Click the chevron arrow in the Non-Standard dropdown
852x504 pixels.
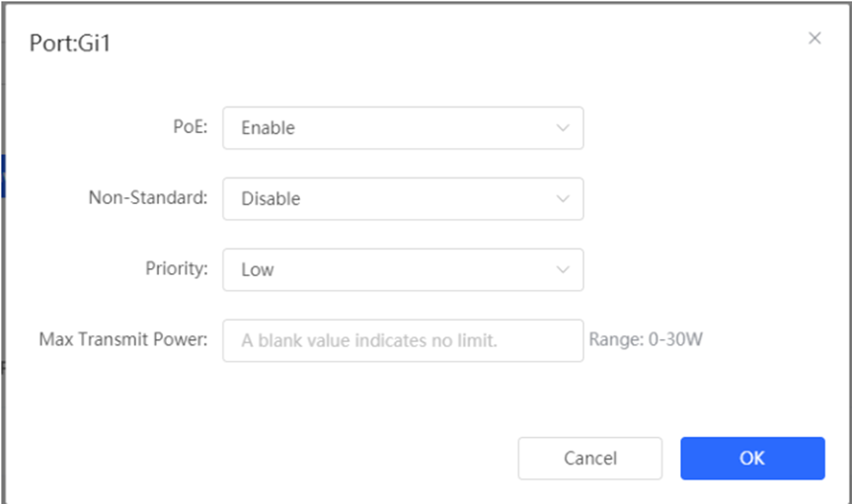coord(563,199)
